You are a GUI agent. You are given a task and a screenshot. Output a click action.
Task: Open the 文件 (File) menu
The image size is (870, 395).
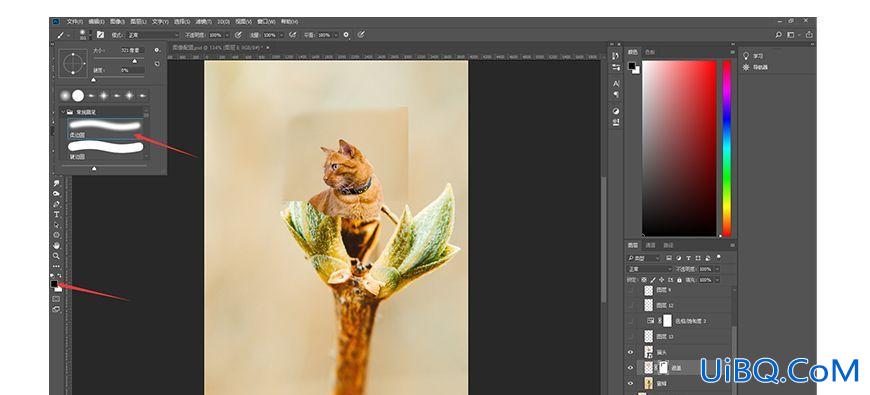75,22
